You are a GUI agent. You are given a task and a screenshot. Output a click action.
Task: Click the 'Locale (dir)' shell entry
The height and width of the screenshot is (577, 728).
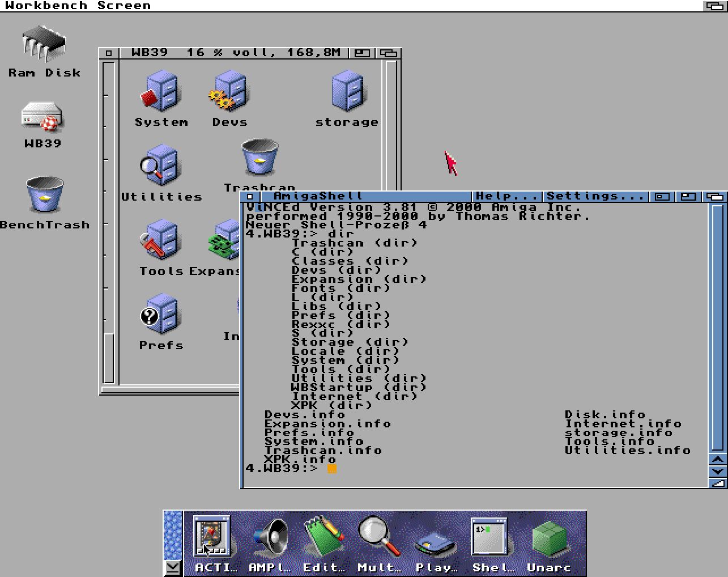point(346,351)
